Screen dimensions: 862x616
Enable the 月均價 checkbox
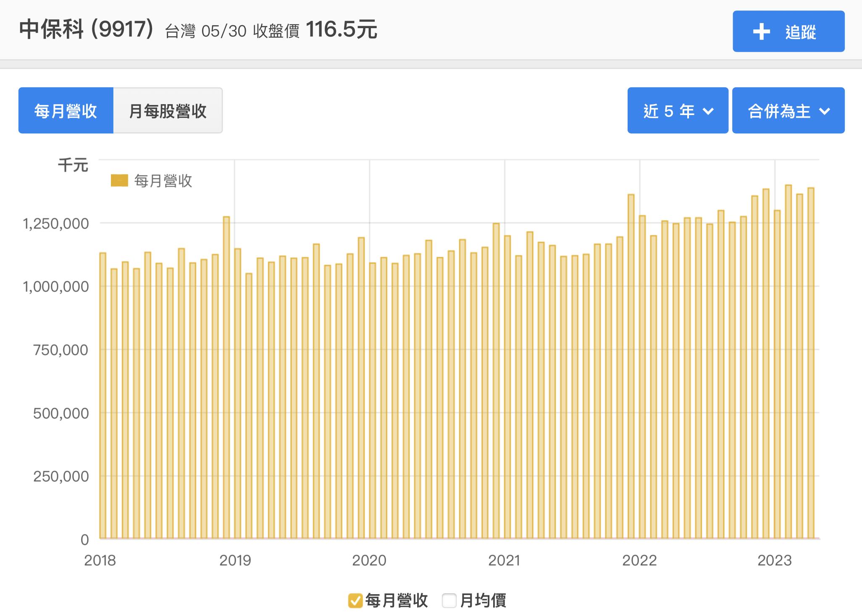pos(449,601)
